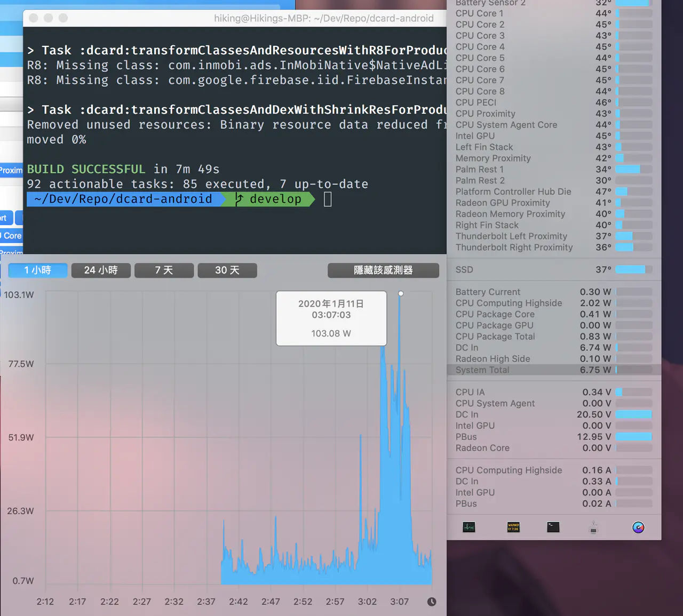
Task: Select the Thunderbolt Right Proximity row
Action: tap(554, 247)
